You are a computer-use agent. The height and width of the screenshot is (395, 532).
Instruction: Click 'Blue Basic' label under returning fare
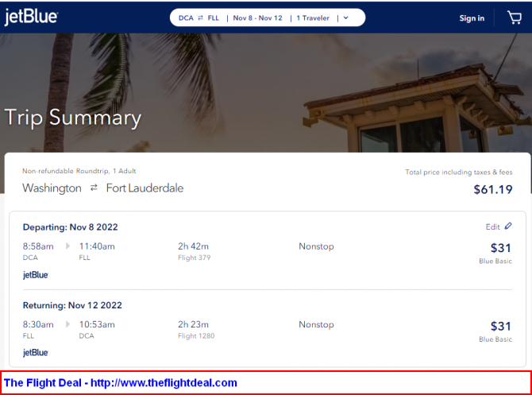point(495,339)
